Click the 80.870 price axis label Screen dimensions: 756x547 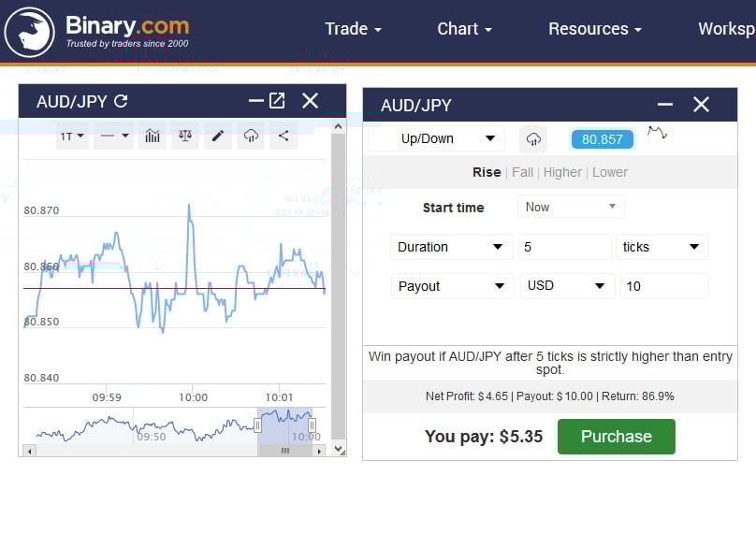pyautogui.click(x=41, y=210)
